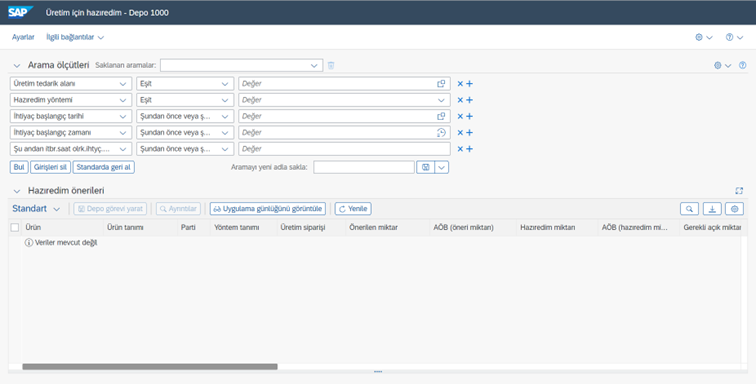Delete saved search trash icon
The image size is (756, 384).
[331, 65]
